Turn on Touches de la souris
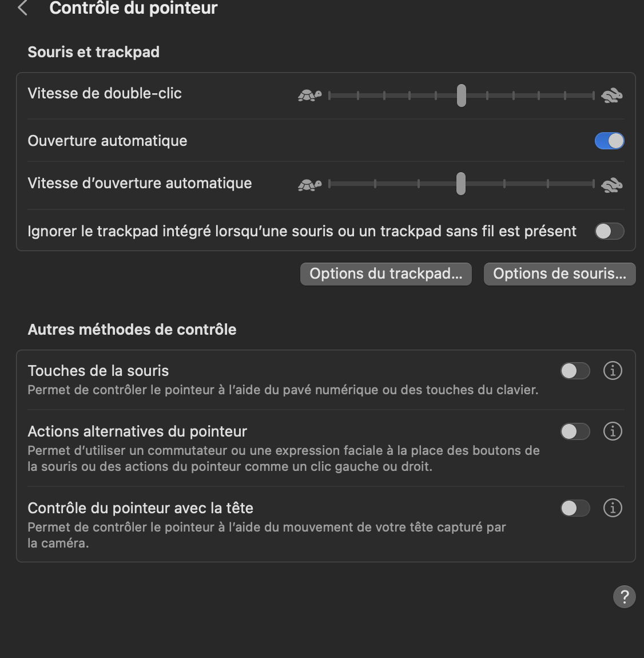Image resolution: width=644 pixels, height=658 pixels. coord(575,371)
